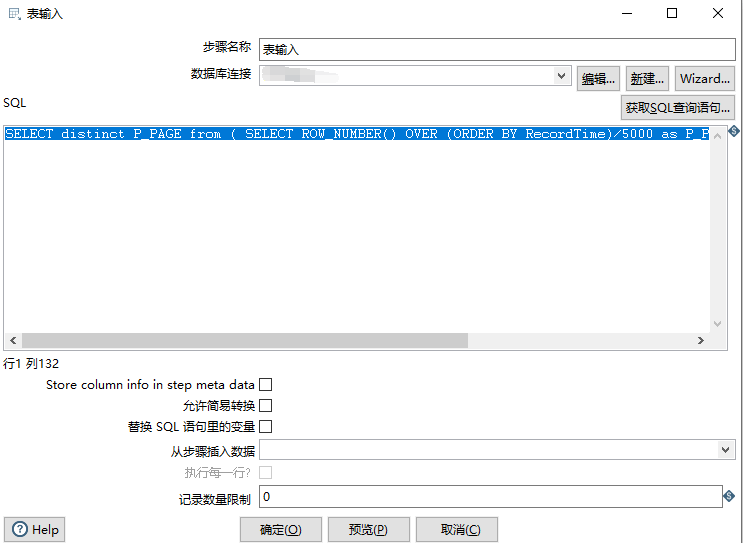This screenshot has width=743, height=543.
Task: Expand the 数据库连接 dropdown
Action: (x=562, y=75)
